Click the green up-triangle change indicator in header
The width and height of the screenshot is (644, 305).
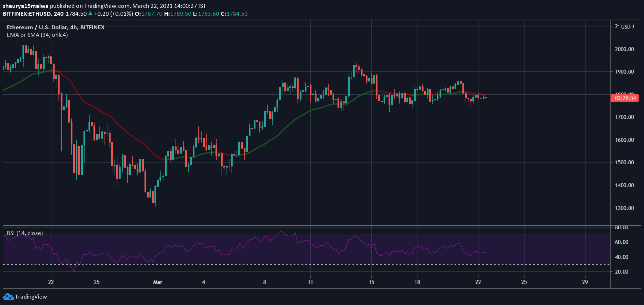pyautogui.click(x=90, y=14)
